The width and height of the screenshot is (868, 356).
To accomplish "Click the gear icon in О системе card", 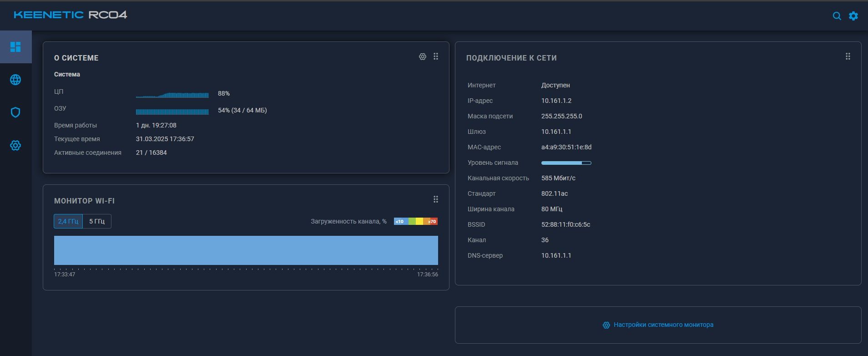I will (x=423, y=57).
